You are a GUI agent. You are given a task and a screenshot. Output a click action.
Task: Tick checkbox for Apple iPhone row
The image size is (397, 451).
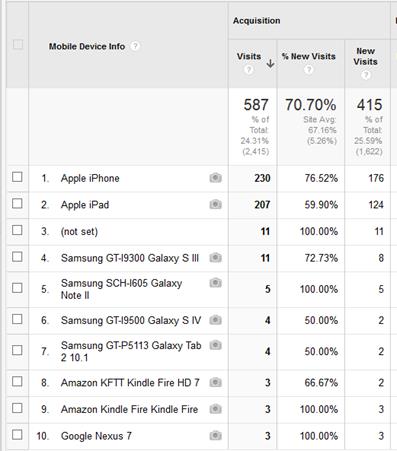click(x=17, y=177)
